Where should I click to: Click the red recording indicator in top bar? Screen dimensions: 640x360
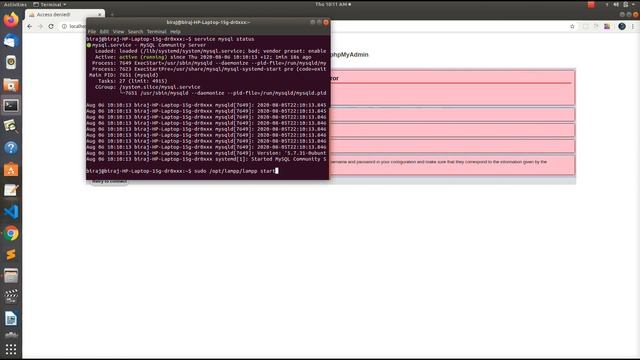point(591,4)
